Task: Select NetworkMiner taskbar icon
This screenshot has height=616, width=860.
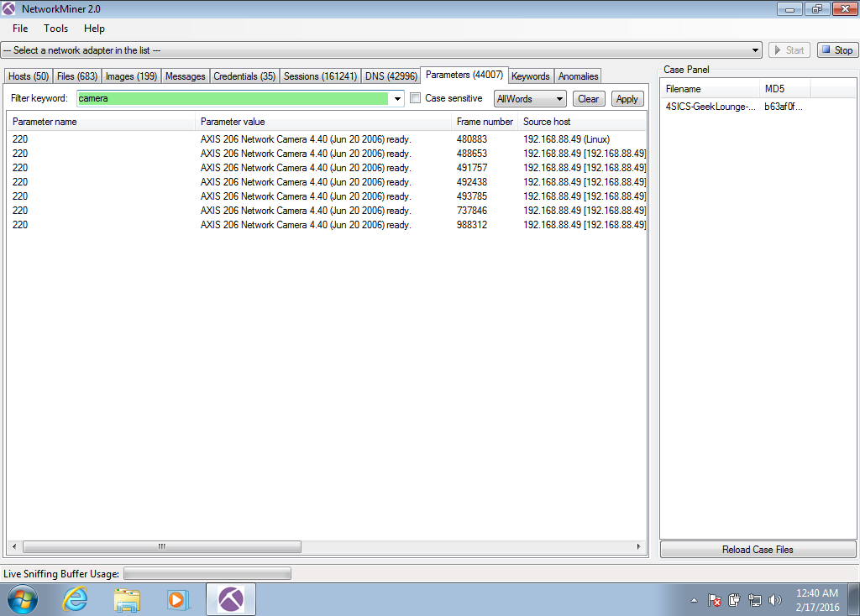Action: [230, 599]
